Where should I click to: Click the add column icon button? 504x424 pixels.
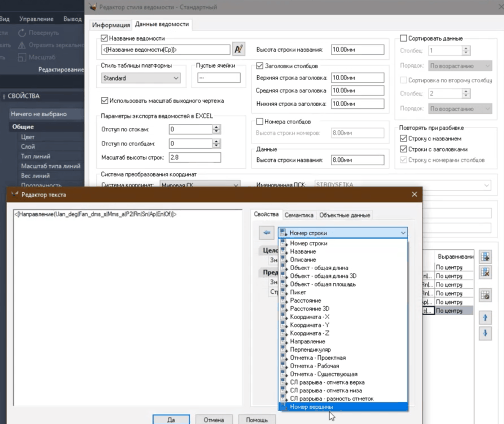[485, 257]
